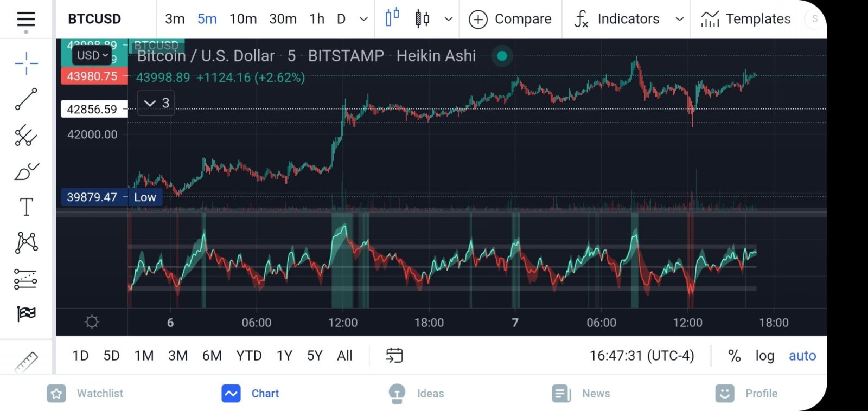Select the crosshair cursor tool
The height and width of the screenshot is (411, 868).
pyautogui.click(x=26, y=63)
